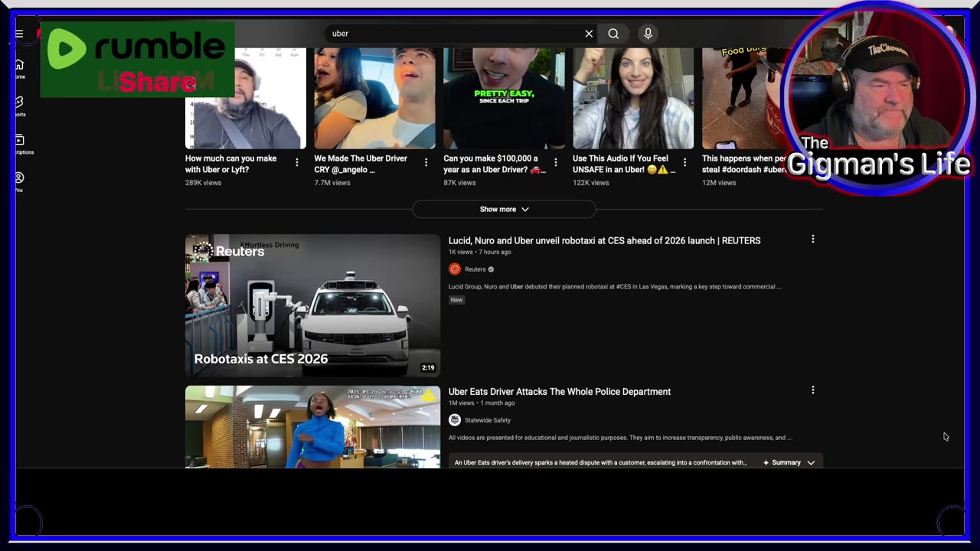
Task: Click the "2:19" duration label
Action: point(428,367)
